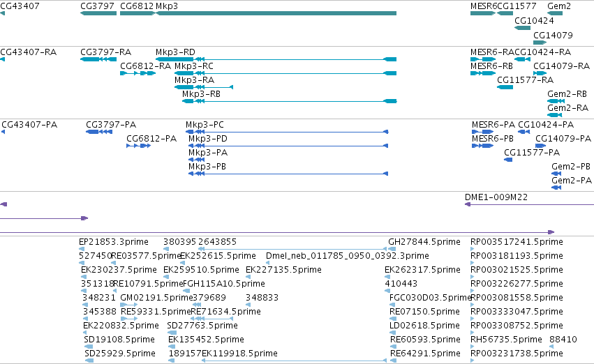Select transcript label Gem2-RA
Image resolution: width=594 pixels, height=364 pixels.
[x=568, y=108]
